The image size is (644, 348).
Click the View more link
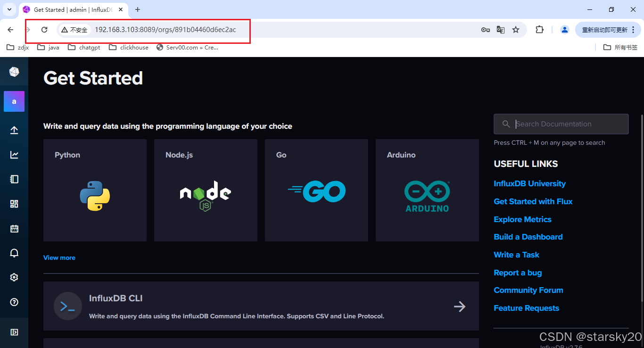point(59,257)
